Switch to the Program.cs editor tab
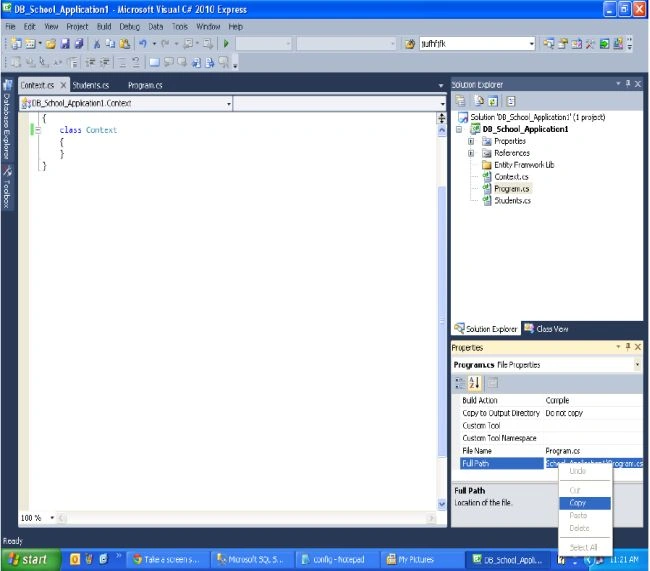The image size is (650, 571). (145, 85)
